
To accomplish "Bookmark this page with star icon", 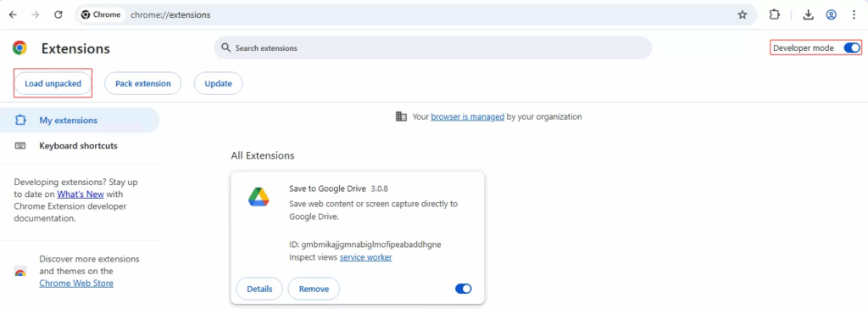I will coord(743,15).
